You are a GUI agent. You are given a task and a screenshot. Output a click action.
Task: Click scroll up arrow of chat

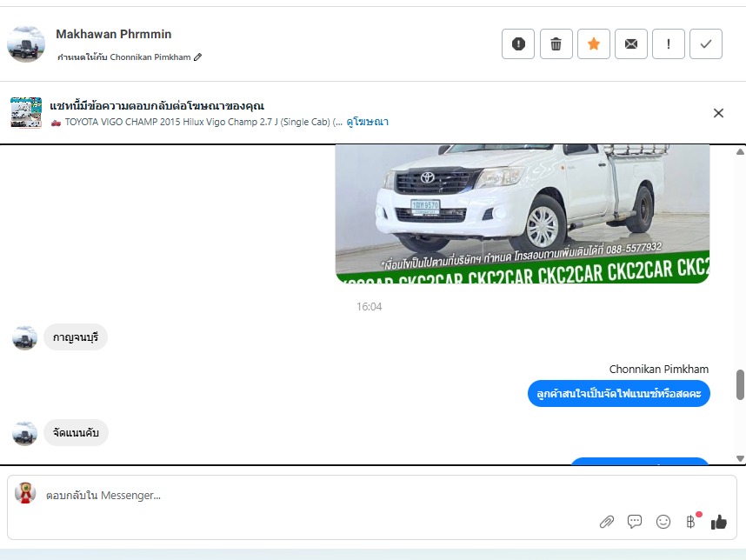pos(740,152)
